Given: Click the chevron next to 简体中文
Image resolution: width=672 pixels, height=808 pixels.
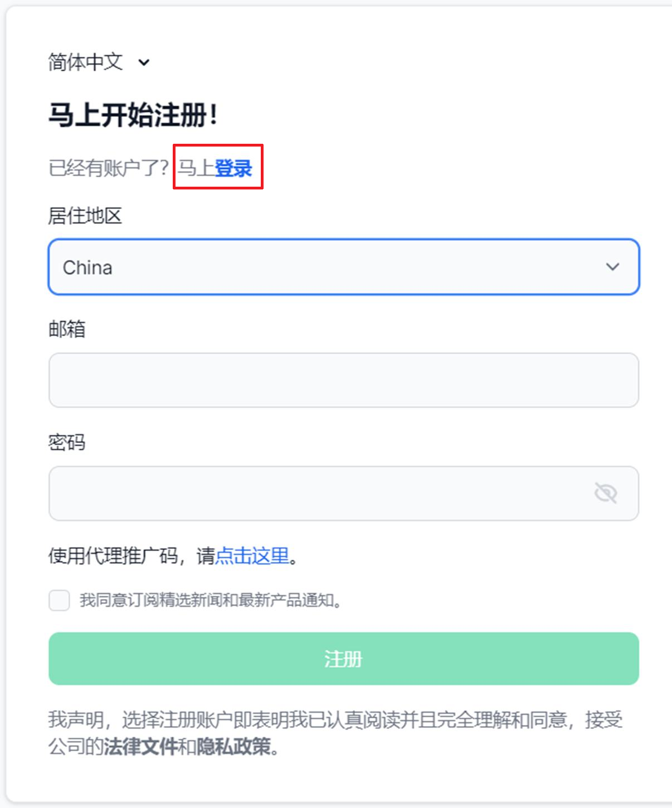Looking at the screenshot, I should 144,62.
